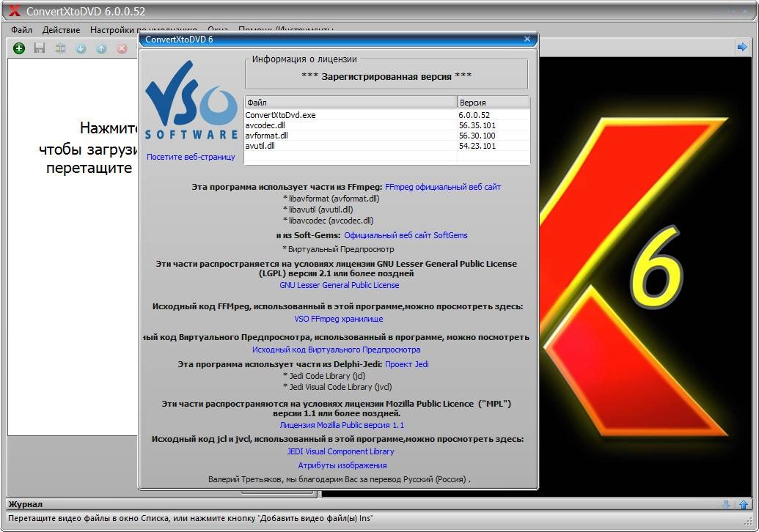Open JEDI Visual Component Library link
This screenshot has height=532, width=759.
tap(340, 451)
